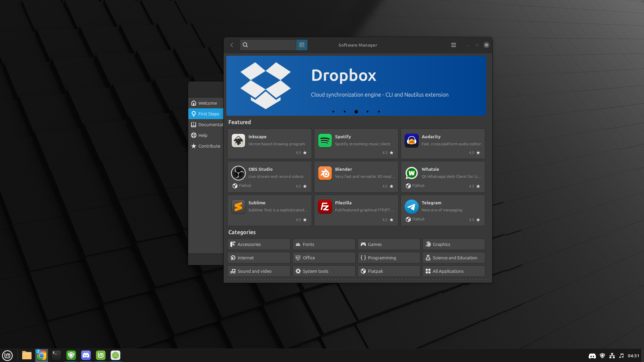
Task: Show All Applications category
Action: click(x=454, y=271)
